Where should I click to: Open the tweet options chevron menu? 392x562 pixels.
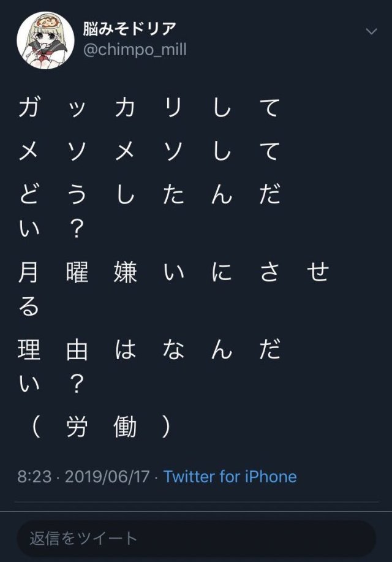pyautogui.click(x=371, y=31)
